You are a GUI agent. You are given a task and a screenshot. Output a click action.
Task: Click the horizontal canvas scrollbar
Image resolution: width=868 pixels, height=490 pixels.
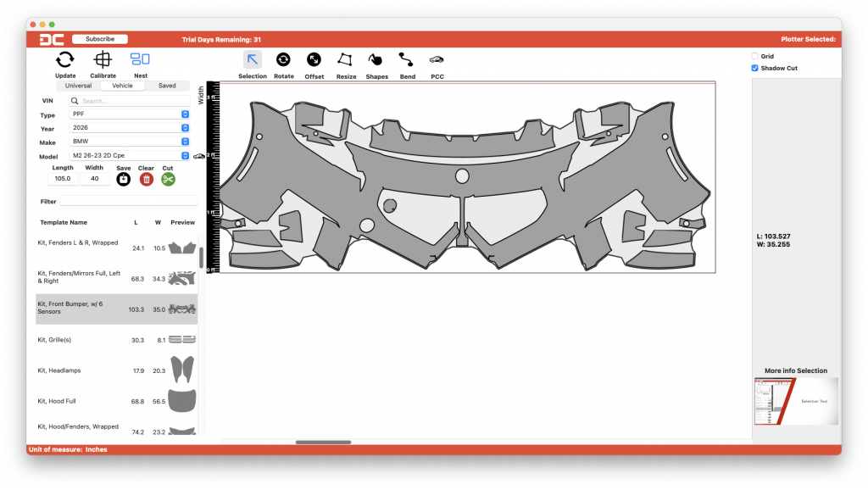pyautogui.click(x=323, y=442)
